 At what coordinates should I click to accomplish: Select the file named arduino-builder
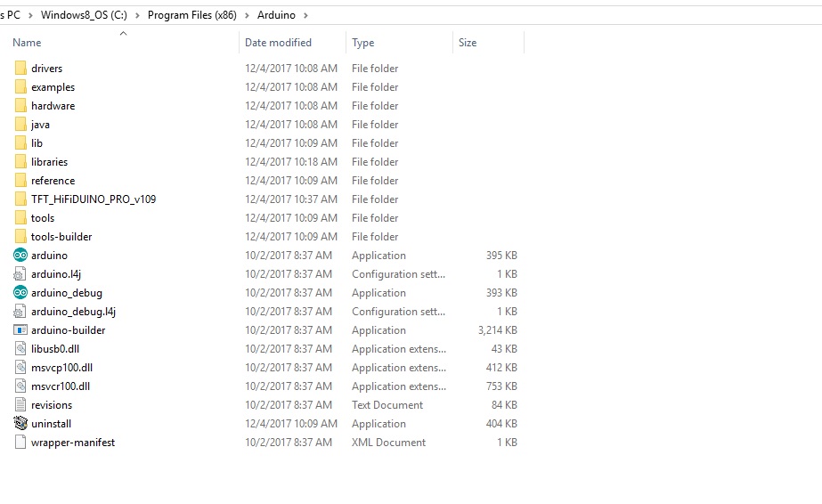point(69,330)
